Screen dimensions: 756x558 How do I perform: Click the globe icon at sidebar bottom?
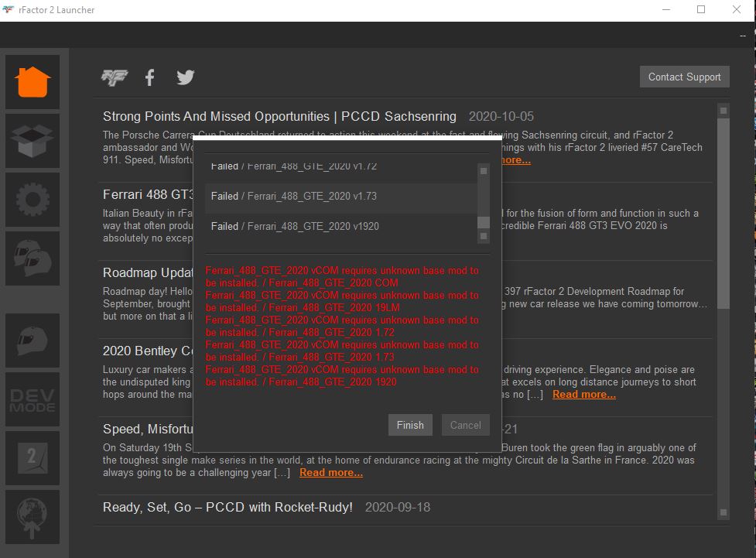(x=32, y=516)
